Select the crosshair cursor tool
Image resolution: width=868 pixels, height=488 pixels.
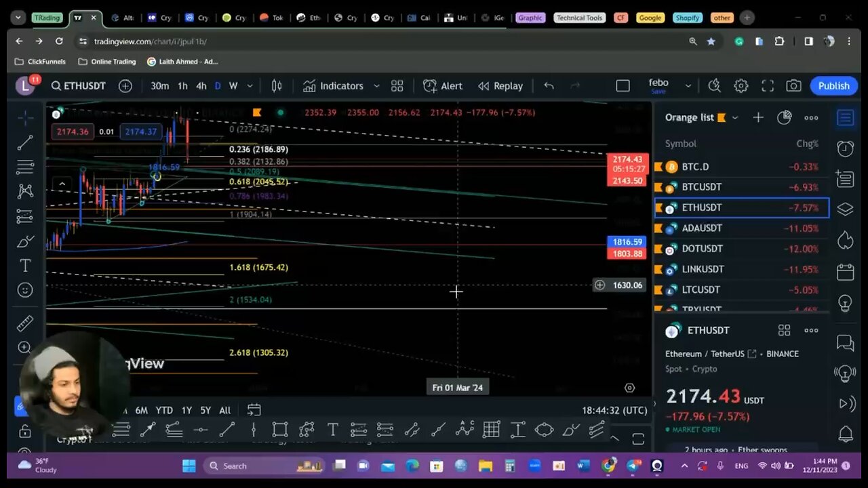(25, 117)
